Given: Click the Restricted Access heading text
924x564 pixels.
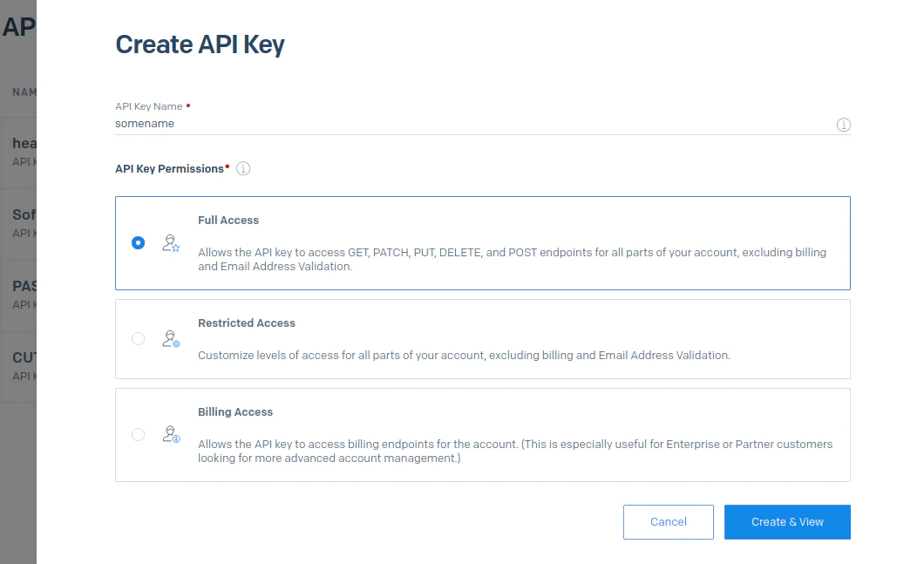Looking at the screenshot, I should coord(247,323).
